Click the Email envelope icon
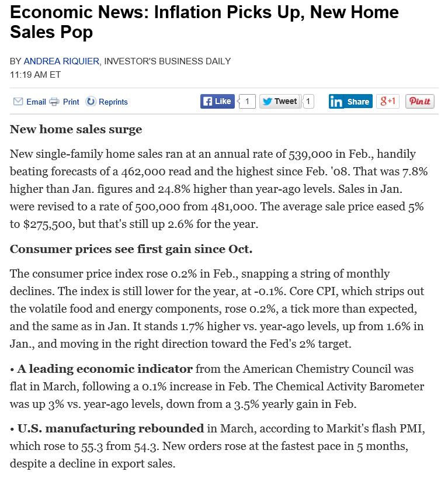 18,102
